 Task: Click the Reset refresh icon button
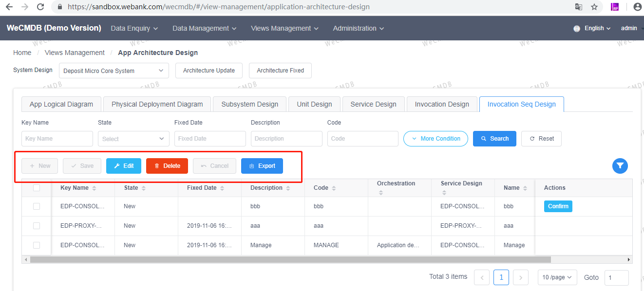point(541,139)
